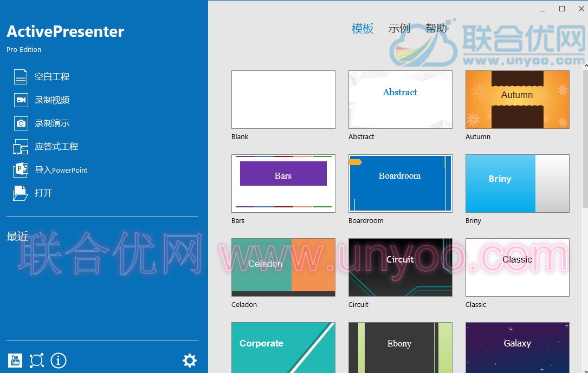Click the community network icon
The image size is (588, 373).
tap(37, 361)
